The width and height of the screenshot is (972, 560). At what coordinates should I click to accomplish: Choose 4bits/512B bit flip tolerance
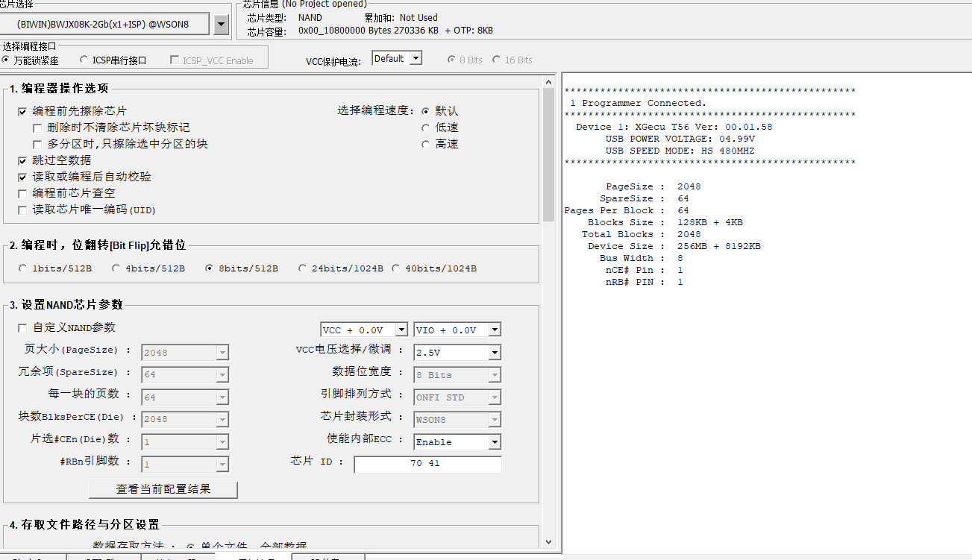(x=116, y=268)
